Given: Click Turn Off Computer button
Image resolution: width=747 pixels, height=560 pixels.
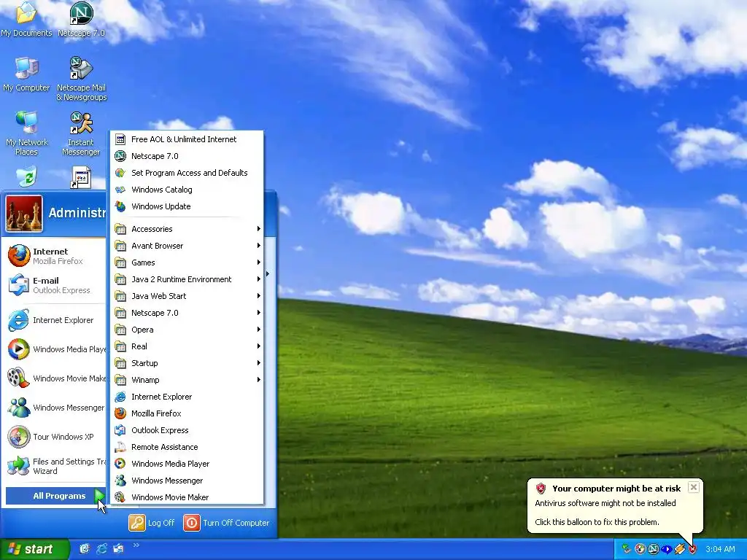Looking at the screenshot, I should 227,522.
